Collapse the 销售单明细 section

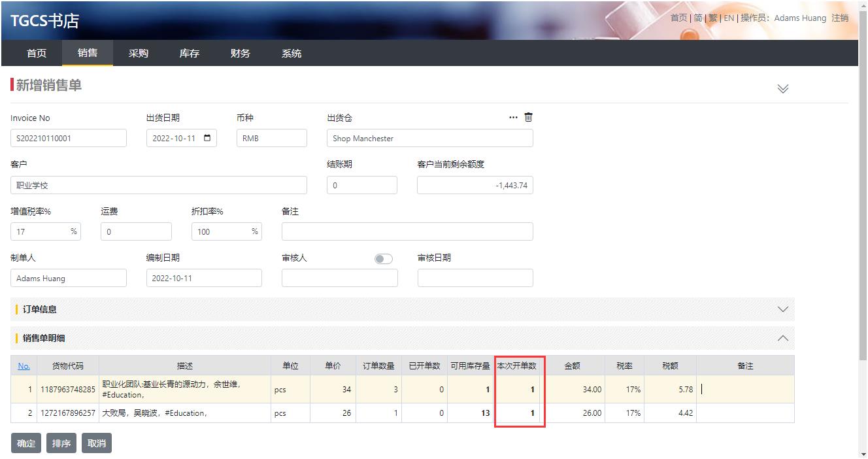point(782,338)
